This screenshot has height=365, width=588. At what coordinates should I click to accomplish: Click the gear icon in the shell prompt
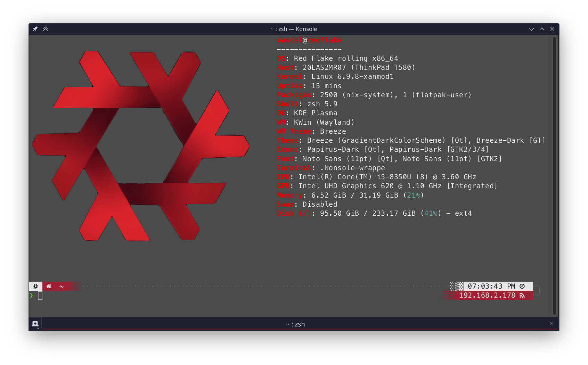(x=35, y=286)
